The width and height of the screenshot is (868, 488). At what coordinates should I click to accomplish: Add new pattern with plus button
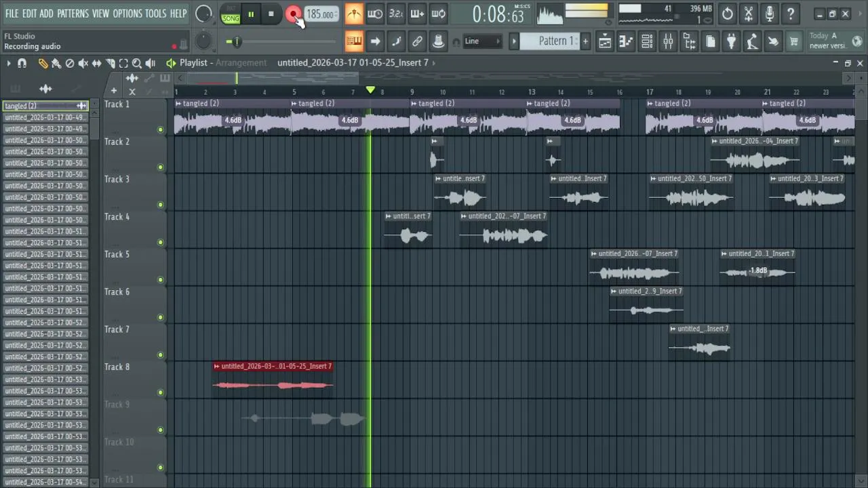click(x=585, y=41)
